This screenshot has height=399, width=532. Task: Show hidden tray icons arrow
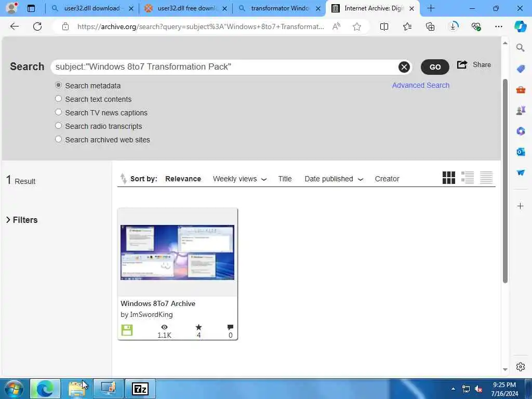pyautogui.click(x=453, y=389)
